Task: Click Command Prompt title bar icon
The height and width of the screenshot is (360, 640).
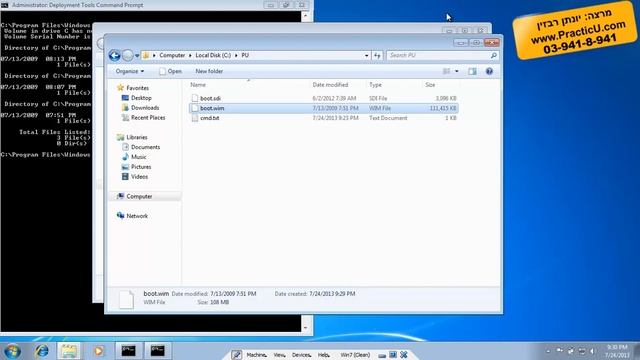Action: coord(5,5)
